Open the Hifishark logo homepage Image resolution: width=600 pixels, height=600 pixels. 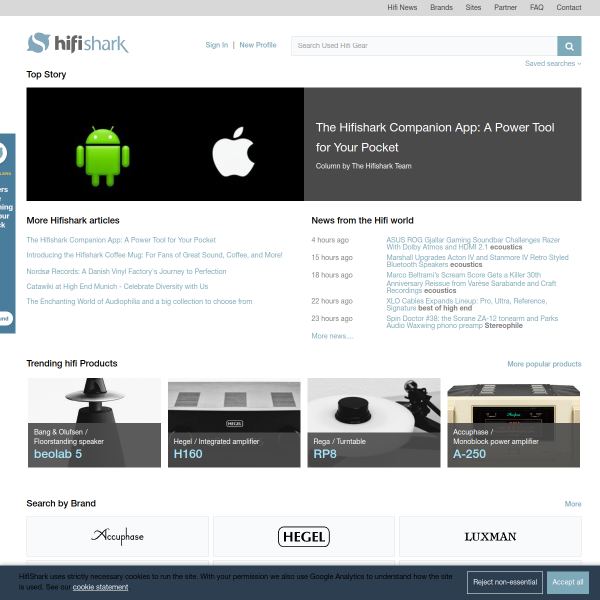pos(78,43)
